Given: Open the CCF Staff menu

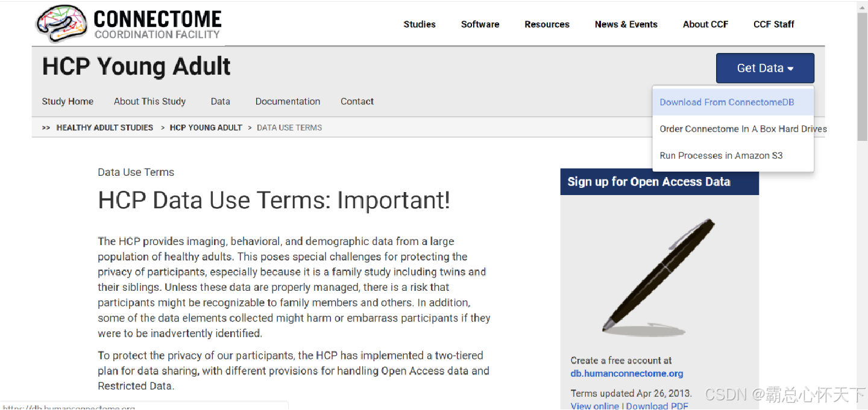Looking at the screenshot, I should click(774, 24).
